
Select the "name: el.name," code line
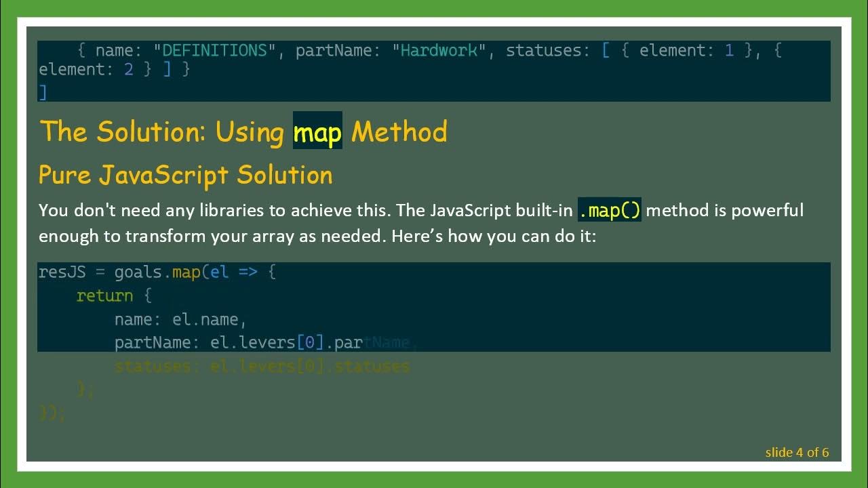(x=180, y=319)
